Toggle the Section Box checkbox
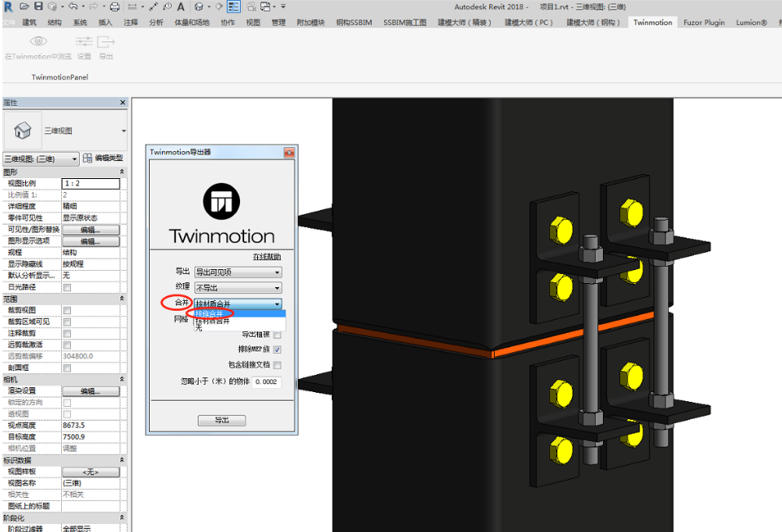Image resolution: width=782 pixels, height=532 pixels. (67, 368)
